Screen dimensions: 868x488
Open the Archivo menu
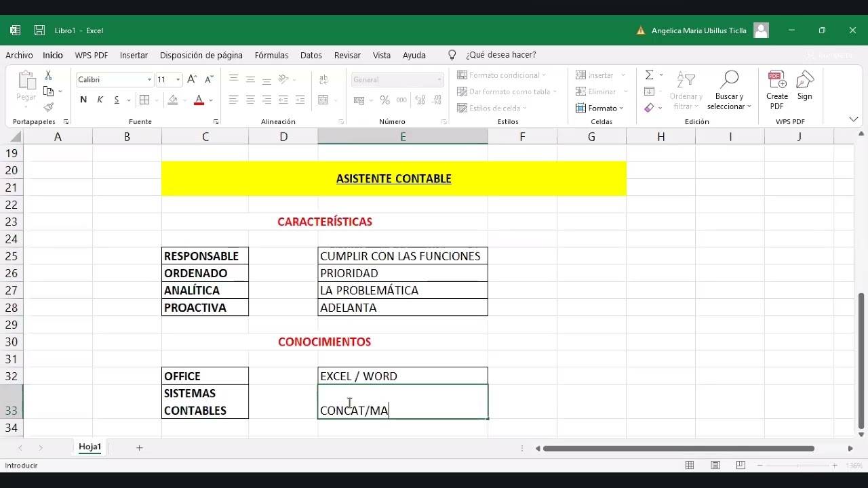pyautogui.click(x=19, y=55)
